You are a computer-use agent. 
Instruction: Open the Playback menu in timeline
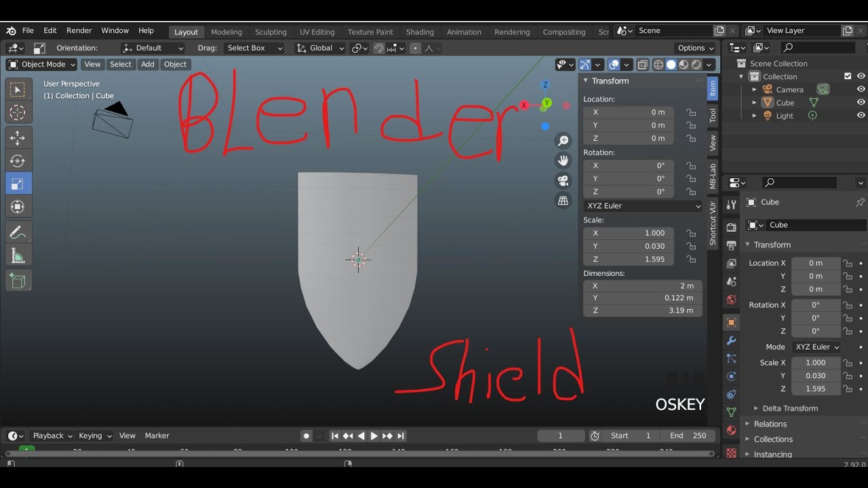tap(52, 436)
